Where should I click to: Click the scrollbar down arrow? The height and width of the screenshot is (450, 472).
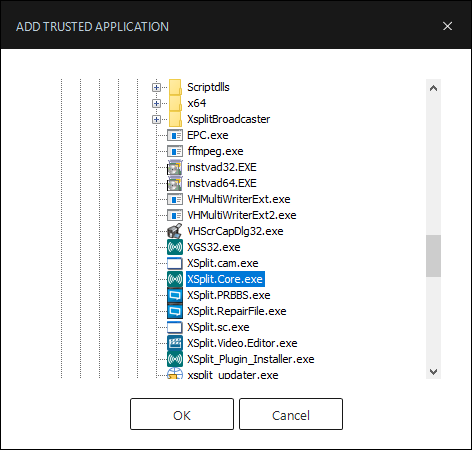pos(433,371)
